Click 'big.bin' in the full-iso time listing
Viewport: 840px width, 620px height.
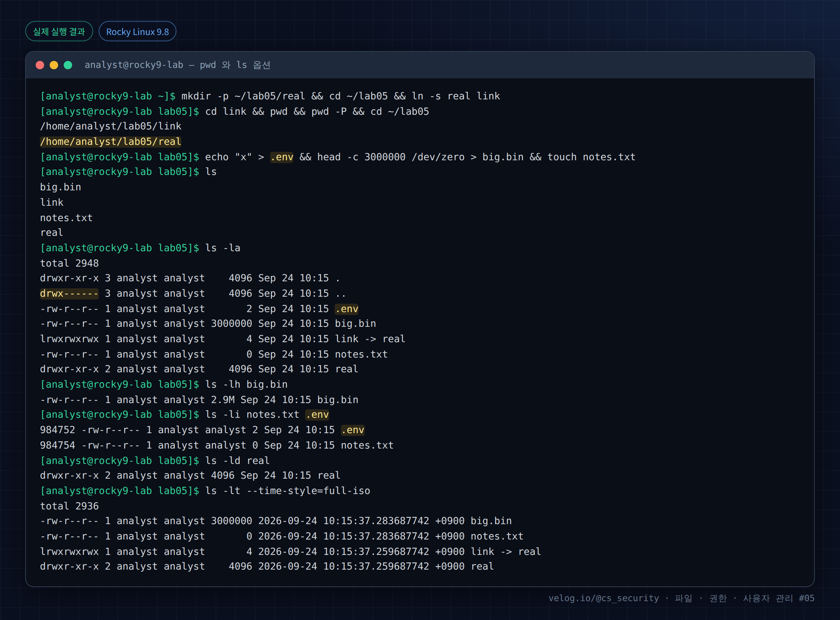point(491,521)
